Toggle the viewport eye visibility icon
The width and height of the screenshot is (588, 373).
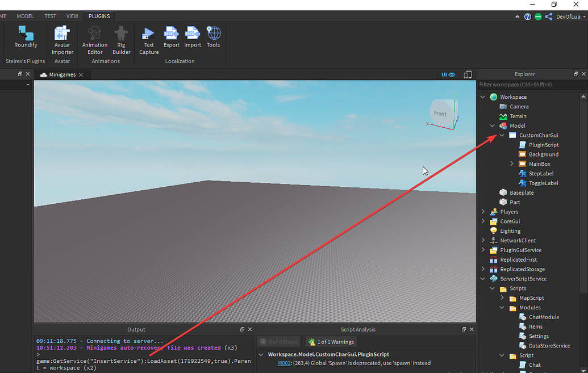pyautogui.click(x=451, y=74)
